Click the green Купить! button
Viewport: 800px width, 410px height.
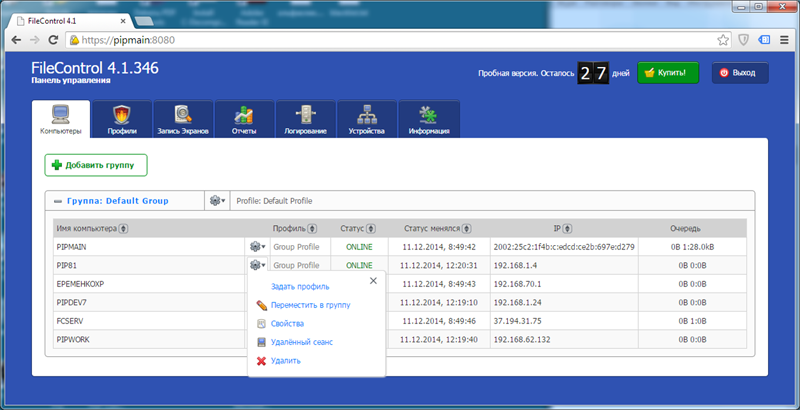[x=668, y=73]
